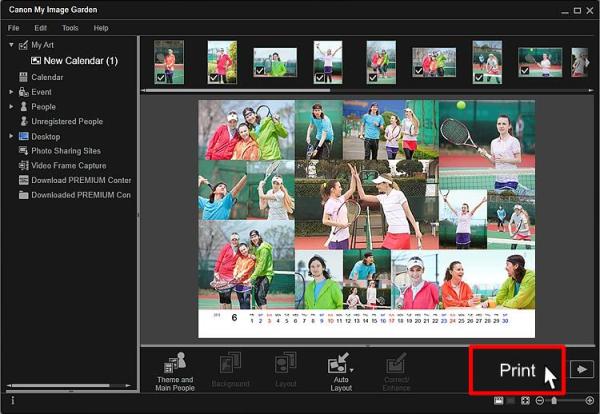Click the month number 6 on calendar
The width and height of the screenshot is (600, 414).
click(x=234, y=318)
